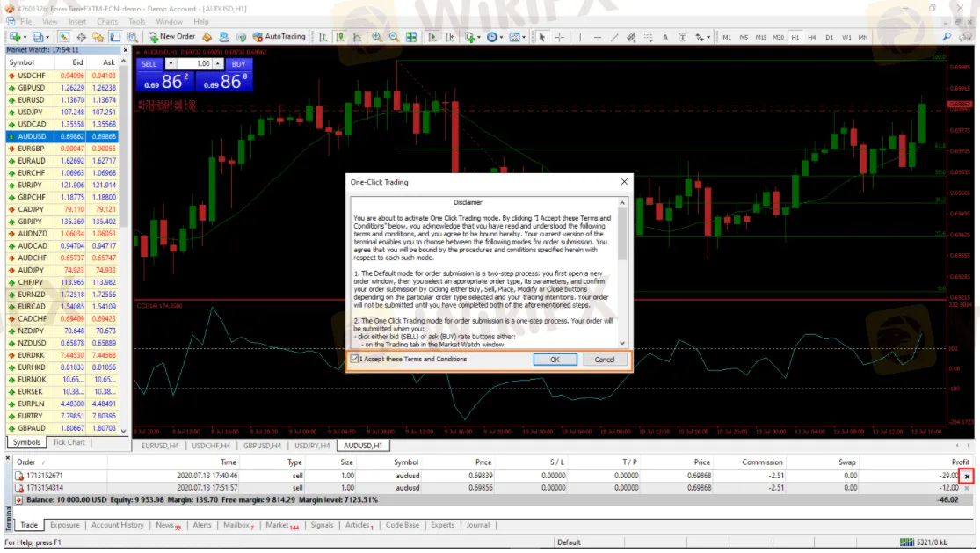Screen dimensions: 980x553
Task: Toggle the Terminal panel toolbar icon
Action: point(115,38)
